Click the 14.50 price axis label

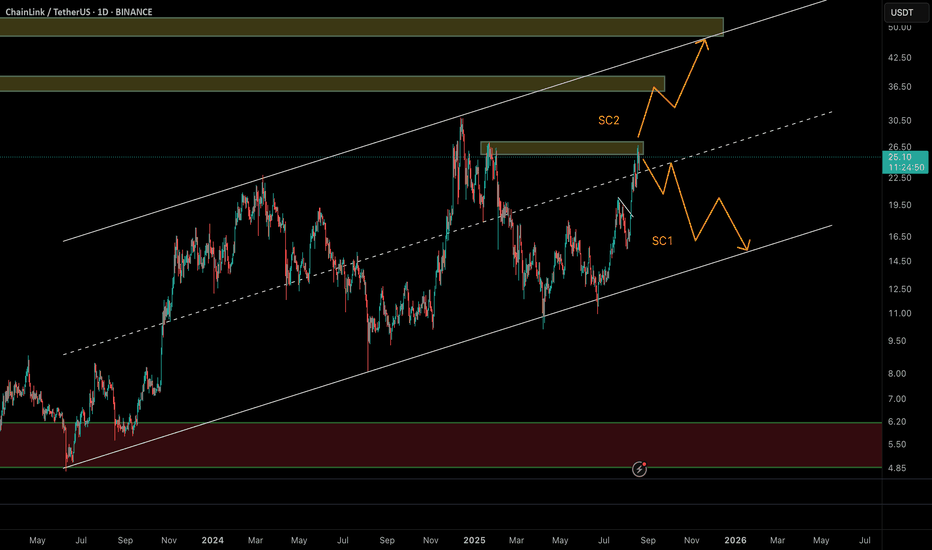pyautogui.click(x=899, y=261)
